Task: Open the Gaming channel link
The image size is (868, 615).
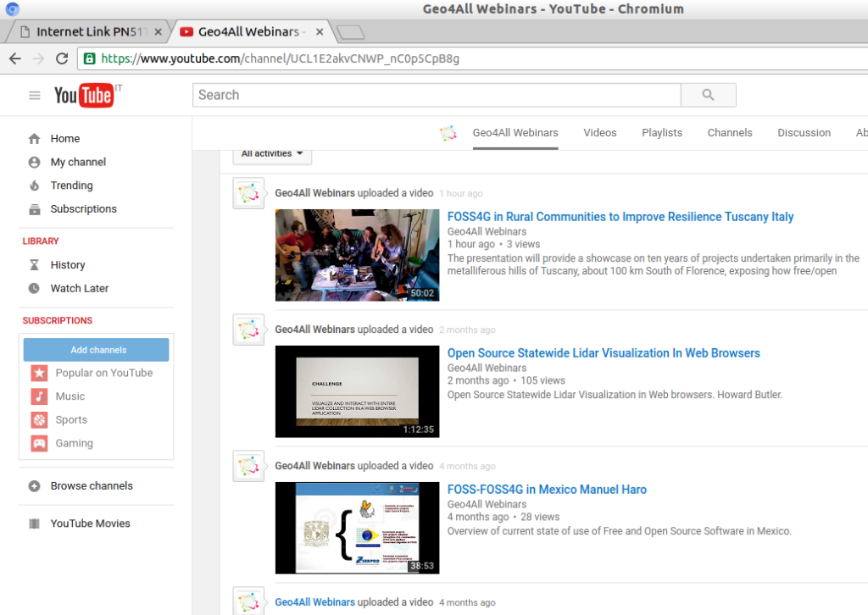Action: [x=75, y=443]
